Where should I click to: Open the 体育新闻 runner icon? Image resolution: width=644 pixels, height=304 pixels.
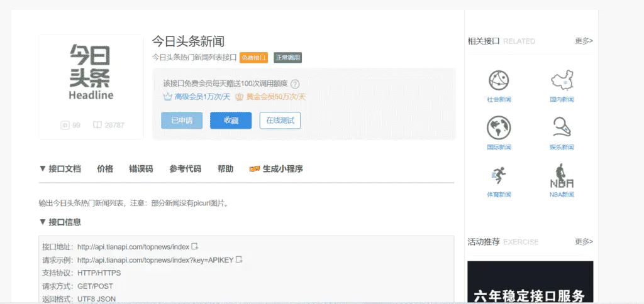coord(499,176)
